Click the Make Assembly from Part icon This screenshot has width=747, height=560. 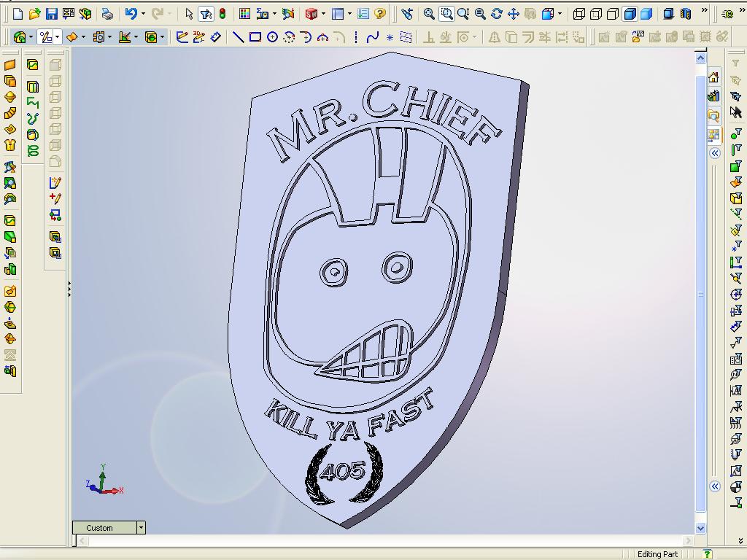coord(85,14)
